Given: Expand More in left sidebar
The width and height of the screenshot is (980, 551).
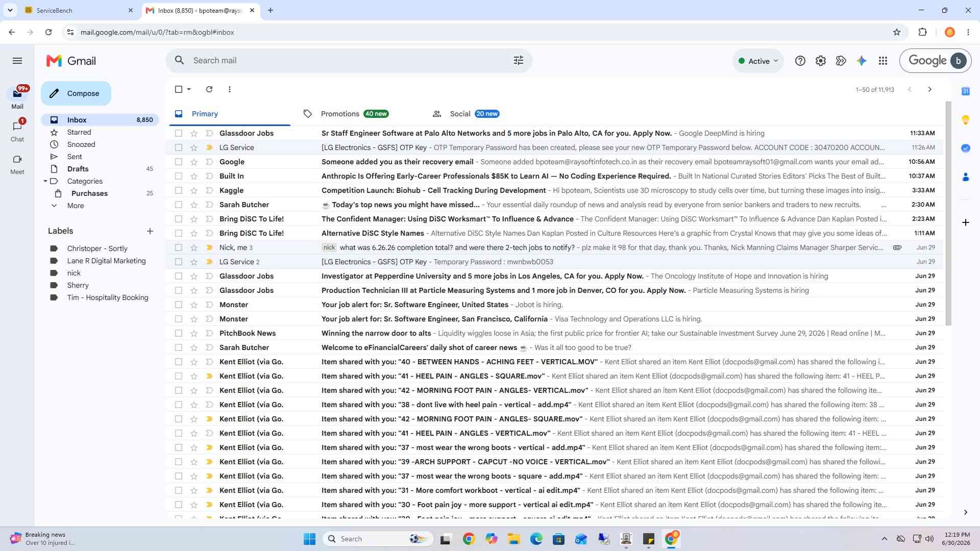Looking at the screenshot, I should (x=76, y=206).
